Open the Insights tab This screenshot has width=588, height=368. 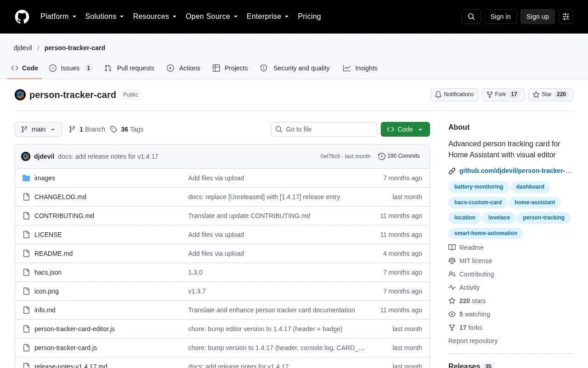[360, 68]
